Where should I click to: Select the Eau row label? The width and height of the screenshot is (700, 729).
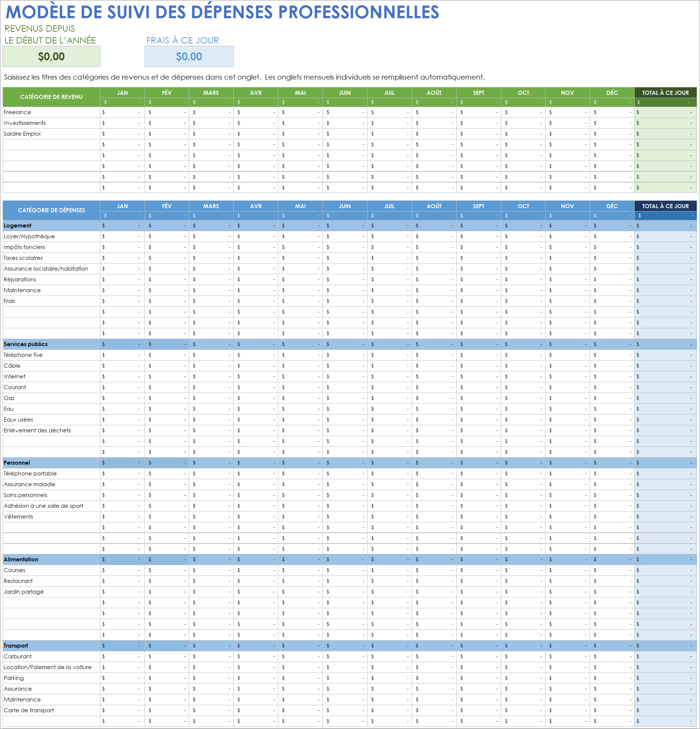(9, 409)
